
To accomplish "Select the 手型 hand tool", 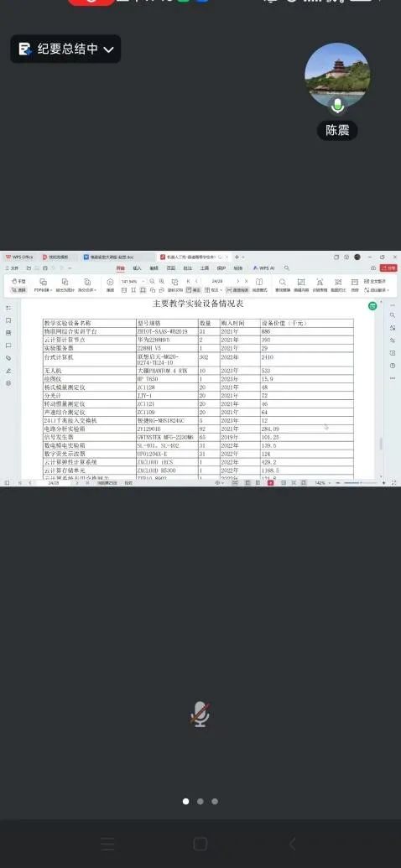I will (x=18, y=282).
